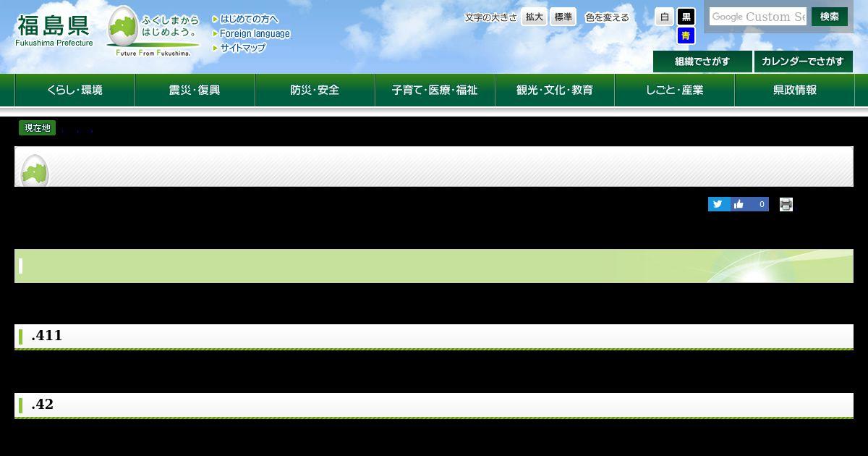Click the egg icon in title banner
Image resolution: width=868 pixels, height=456 pixels.
[34, 172]
